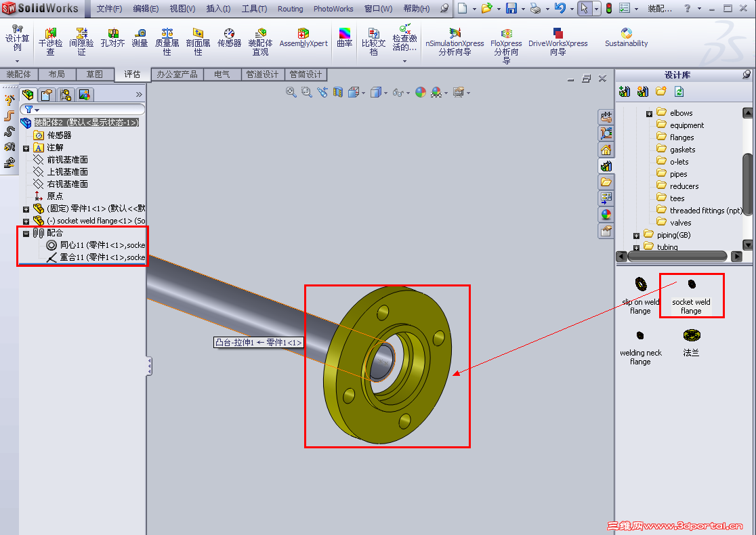The height and width of the screenshot is (535, 756).
Task: Refresh the Design Library
Action: click(679, 91)
